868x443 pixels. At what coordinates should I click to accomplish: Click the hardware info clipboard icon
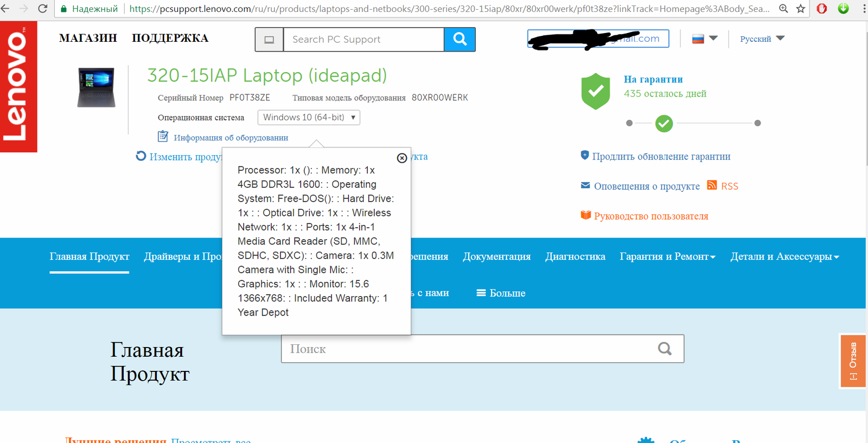click(163, 136)
